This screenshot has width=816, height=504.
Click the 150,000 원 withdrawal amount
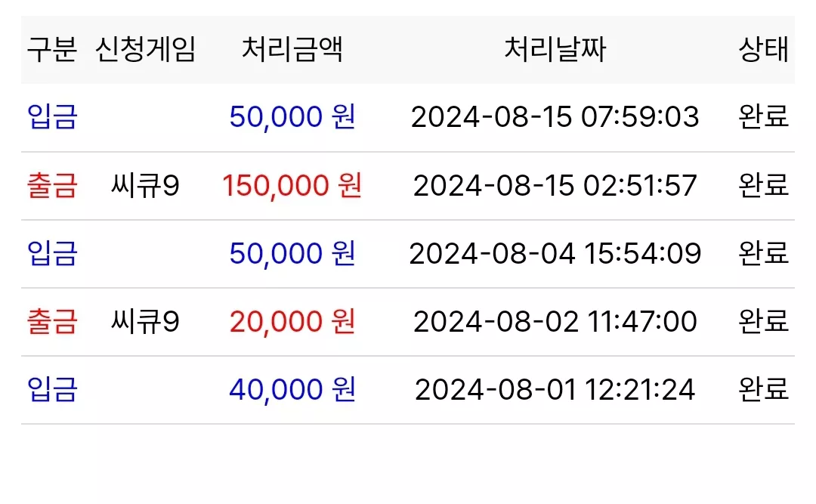click(292, 185)
